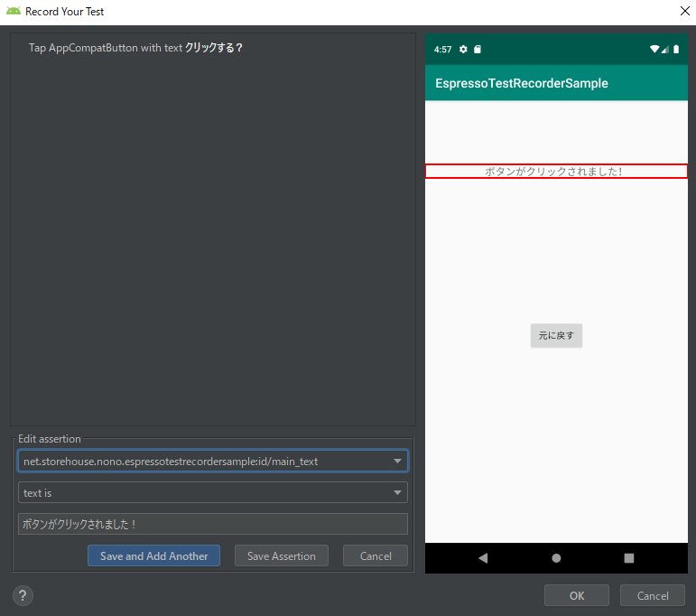Open the 'text is' assertion type dropdown
Screen dimensions: 696x616
pos(213,492)
